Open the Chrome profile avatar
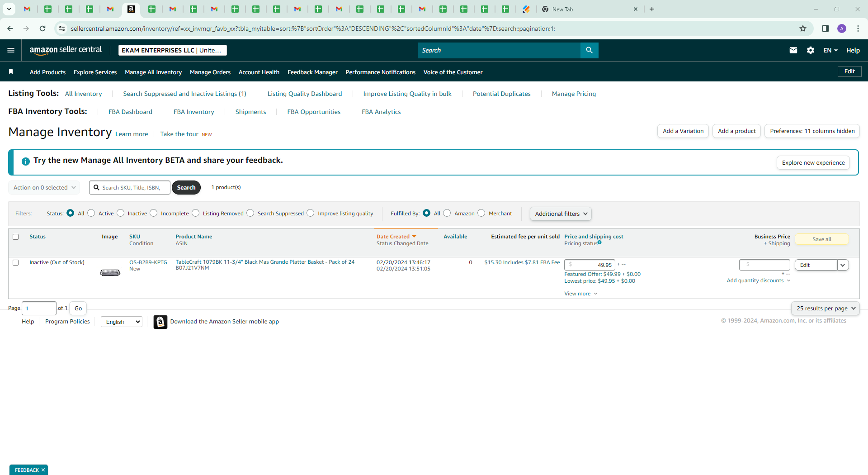The height and width of the screenshot is (475, 868). click(x=842, y=28)
